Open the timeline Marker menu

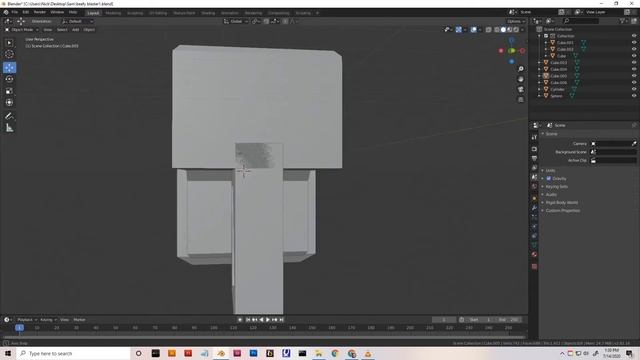point(80,320)
